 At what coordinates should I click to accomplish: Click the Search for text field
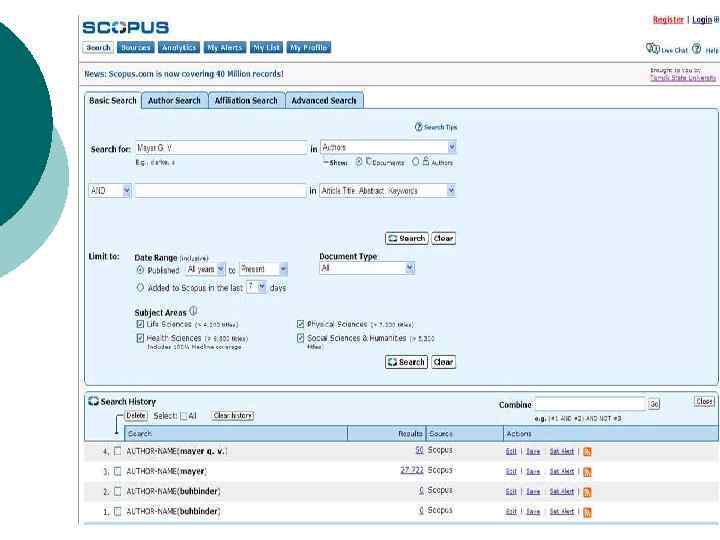(221, 148)
